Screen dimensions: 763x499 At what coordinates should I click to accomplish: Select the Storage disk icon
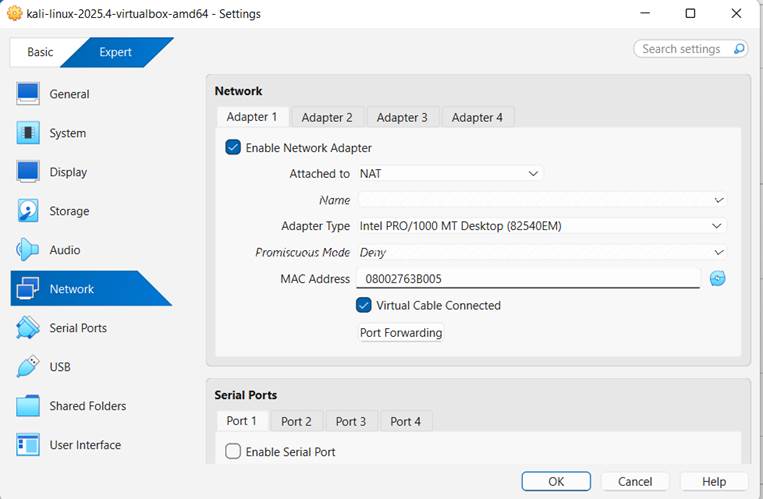pos(28,211)
